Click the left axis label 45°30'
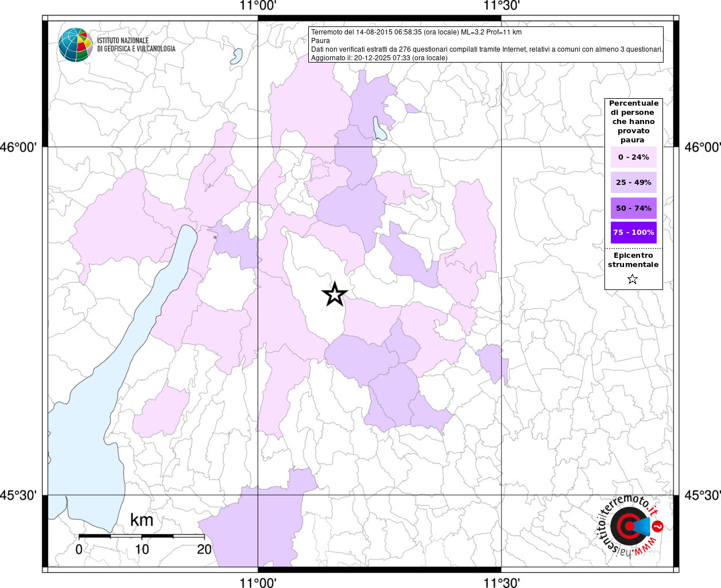 pos(18,495)
